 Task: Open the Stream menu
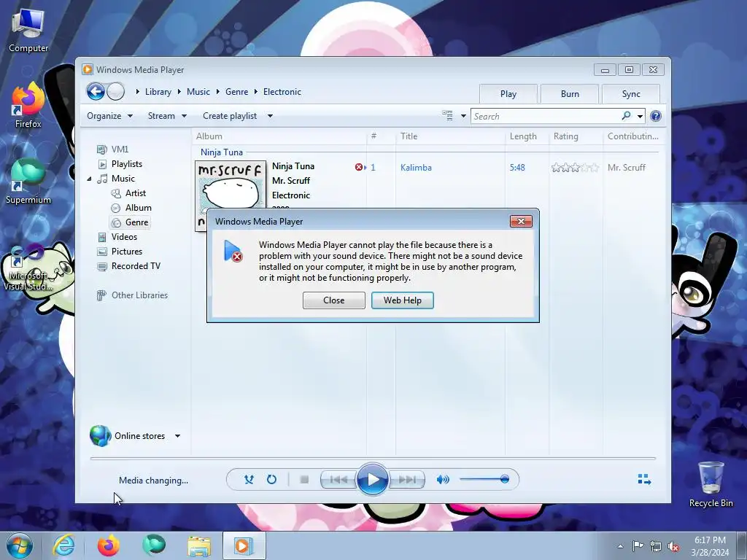click(x=167, y=116)
